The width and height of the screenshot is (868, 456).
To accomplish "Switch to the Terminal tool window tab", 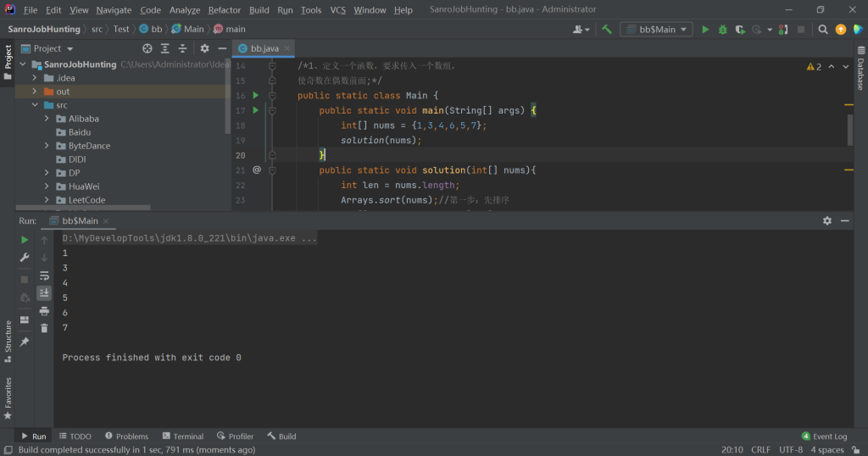I will pyautogui.click(x=182, y=437).
